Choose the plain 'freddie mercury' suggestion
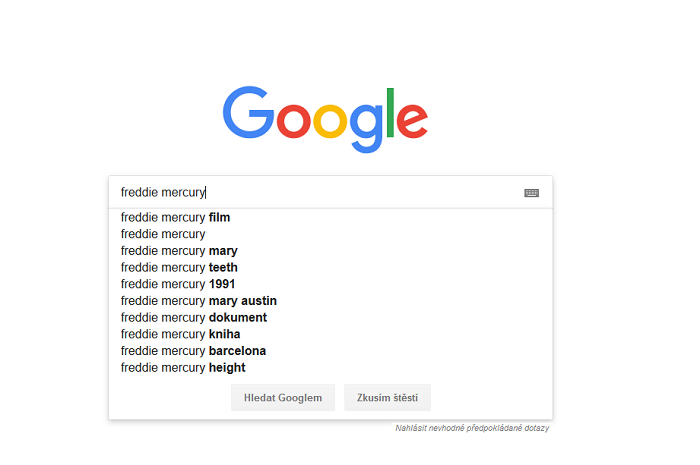 click(163, 234)
